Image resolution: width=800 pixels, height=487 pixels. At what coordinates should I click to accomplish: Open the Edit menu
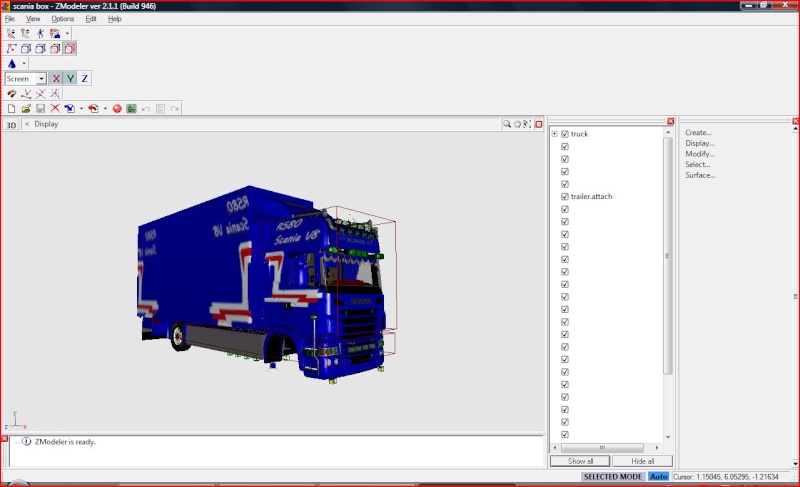[91, 19]
